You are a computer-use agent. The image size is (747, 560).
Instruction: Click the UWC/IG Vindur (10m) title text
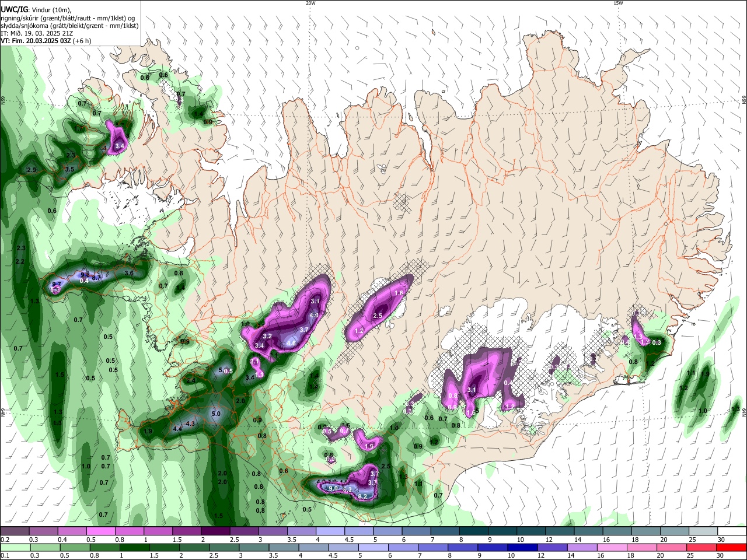pos(36,9)
